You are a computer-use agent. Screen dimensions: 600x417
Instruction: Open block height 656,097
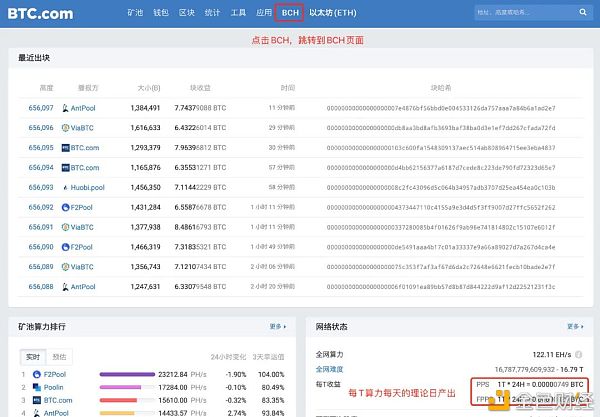click(x=41, y=108)
